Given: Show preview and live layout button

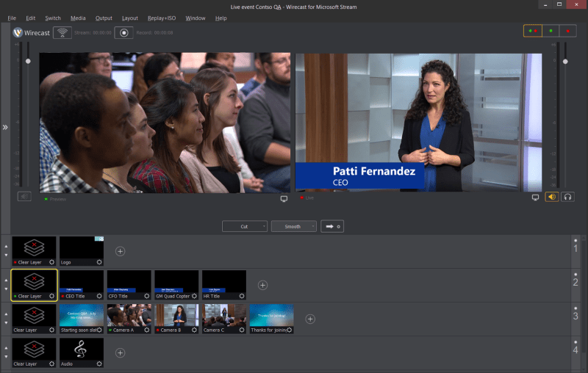Looking at the screenshot, I should [532, 31].
